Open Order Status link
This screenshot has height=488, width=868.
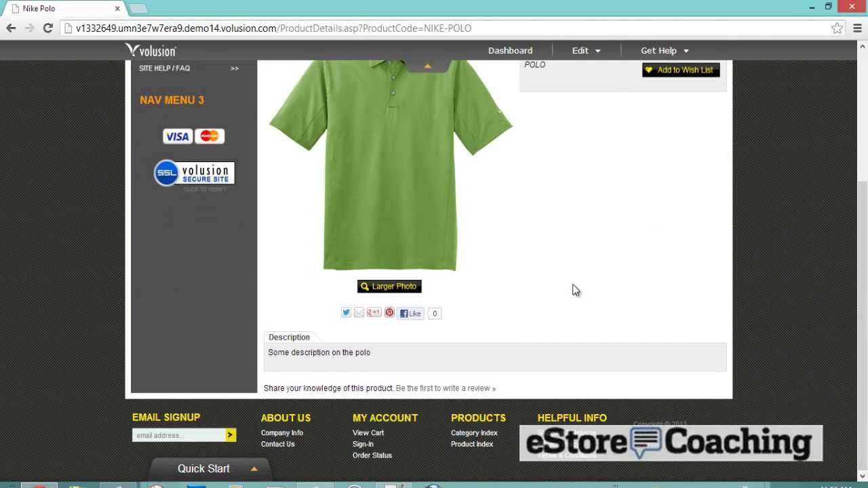(x=372, y=455)
